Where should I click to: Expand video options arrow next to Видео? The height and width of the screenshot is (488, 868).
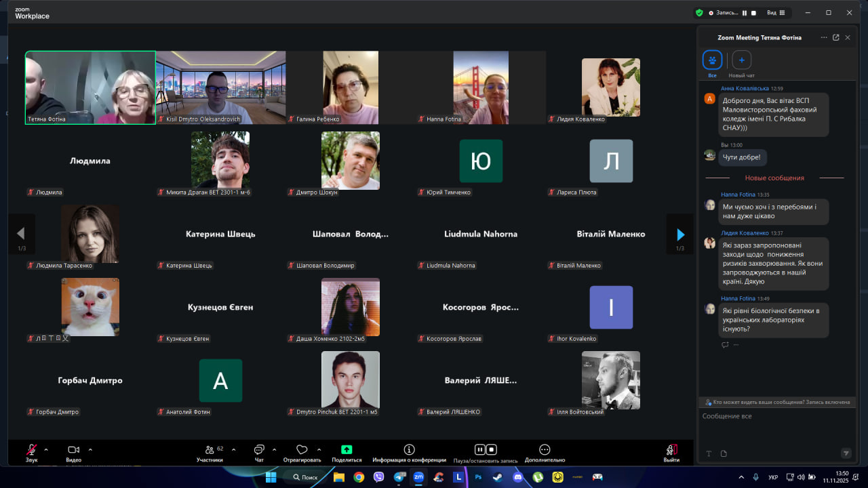tap(90, 449)
